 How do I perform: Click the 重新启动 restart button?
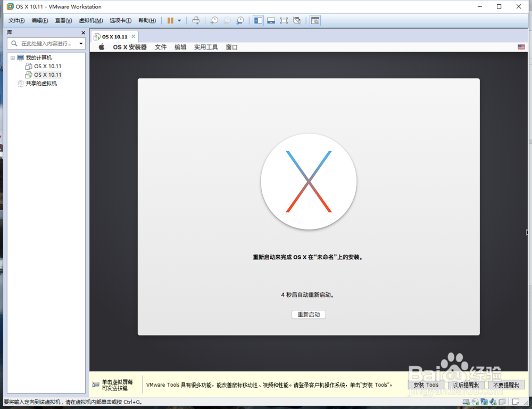coord(309,315)
